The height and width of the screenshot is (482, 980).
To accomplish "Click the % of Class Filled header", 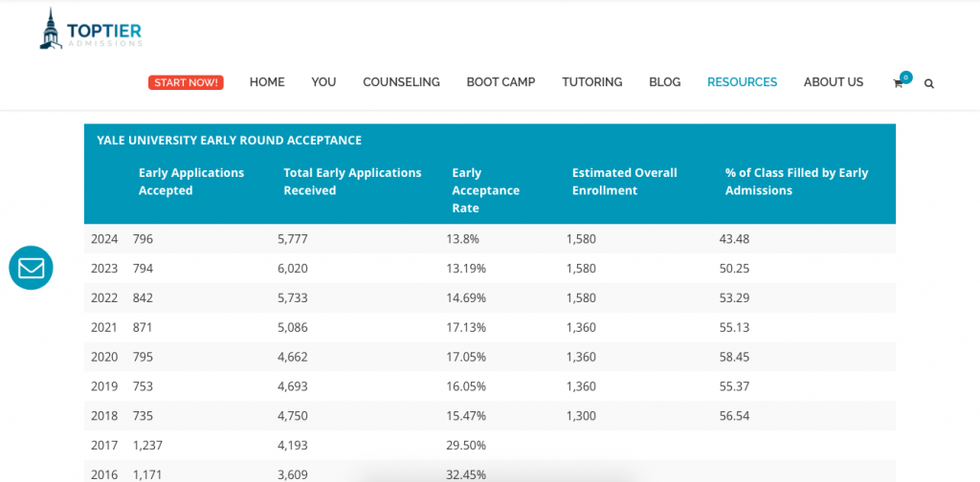I will [796, 182].
